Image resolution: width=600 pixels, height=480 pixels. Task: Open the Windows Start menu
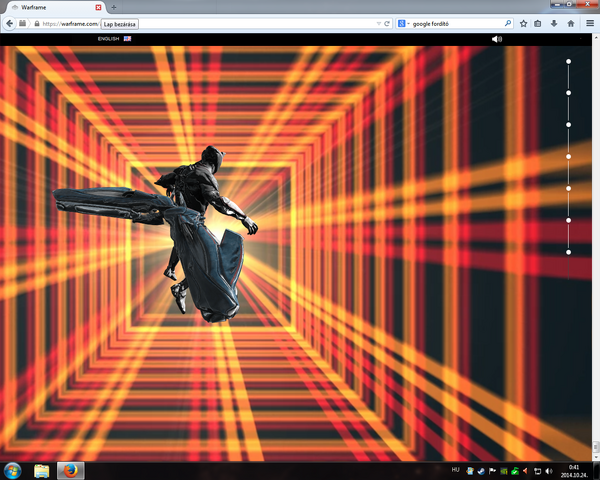coord(12,471)
